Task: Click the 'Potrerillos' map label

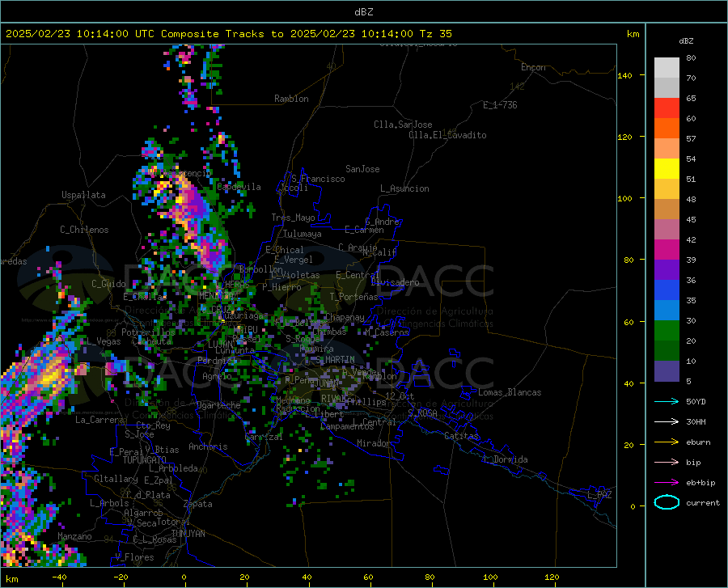Action: 148,332
